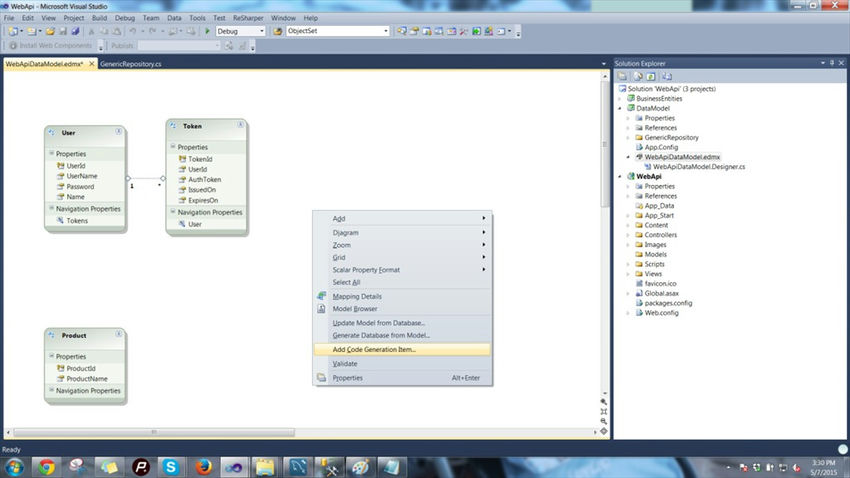Click Show All Files in Solution Explorer
Image resolution: width=850 pixels, height=478 pixels.
click(x=638, y=76)
